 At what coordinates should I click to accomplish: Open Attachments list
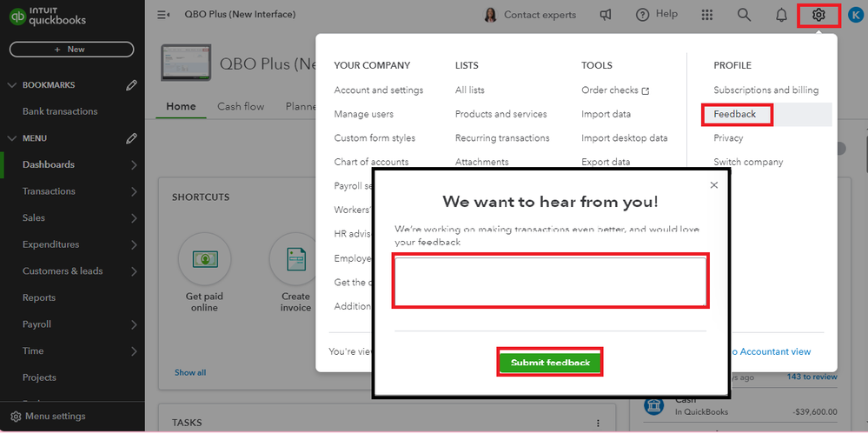(481, 162)
